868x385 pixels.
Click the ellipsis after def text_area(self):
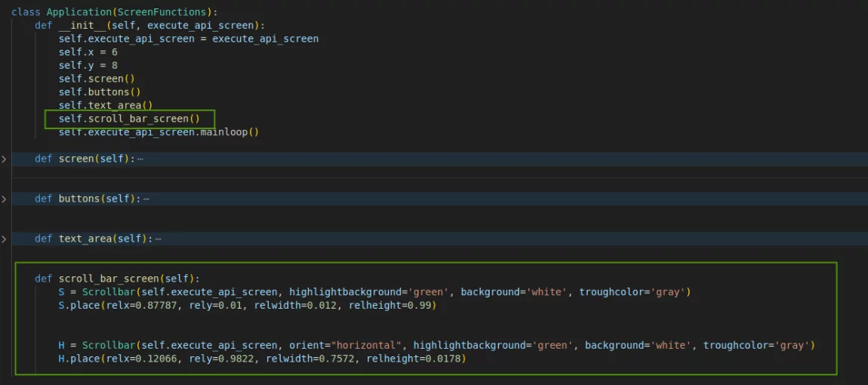tap(158, 239)
